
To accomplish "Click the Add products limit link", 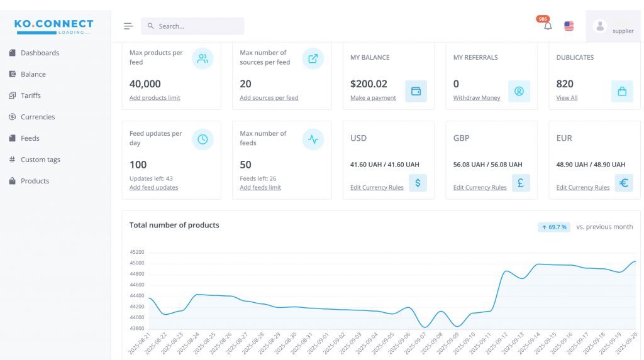I will coord(155,98).
